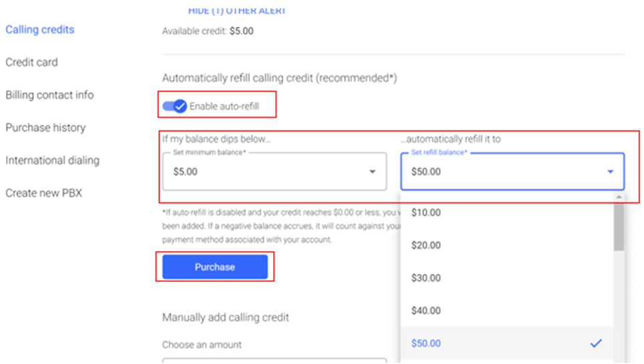
Task: Click the checkmark next to $50.00 option
Action: click(596, 343)
